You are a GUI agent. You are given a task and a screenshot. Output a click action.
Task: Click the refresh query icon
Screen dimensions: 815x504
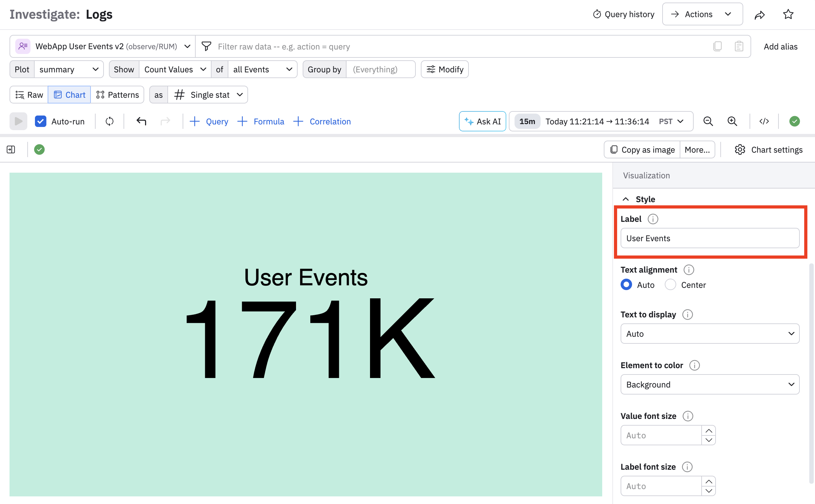point(109,121)
